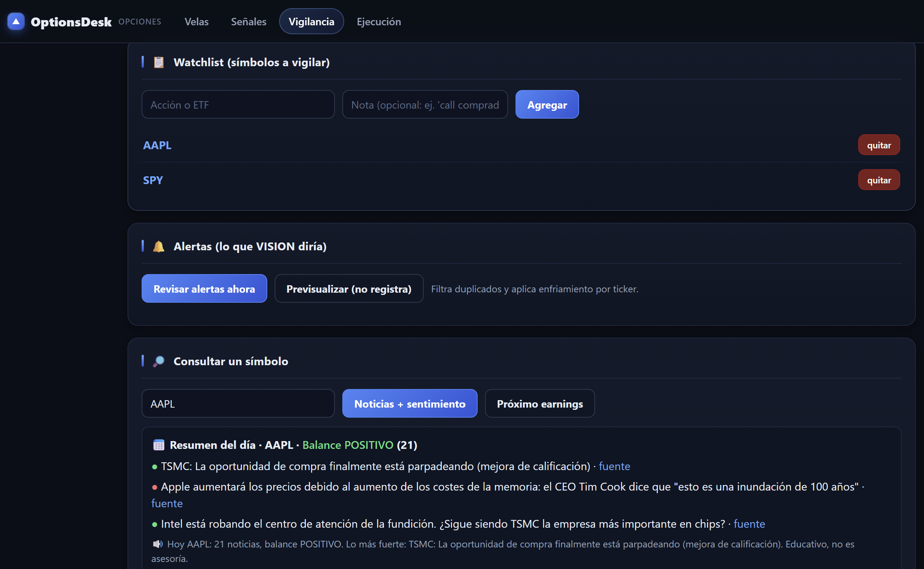The image size is (924, 569).
Task: Click the calendar icon beside Resumen del día
Action: (x=159, y=445)
